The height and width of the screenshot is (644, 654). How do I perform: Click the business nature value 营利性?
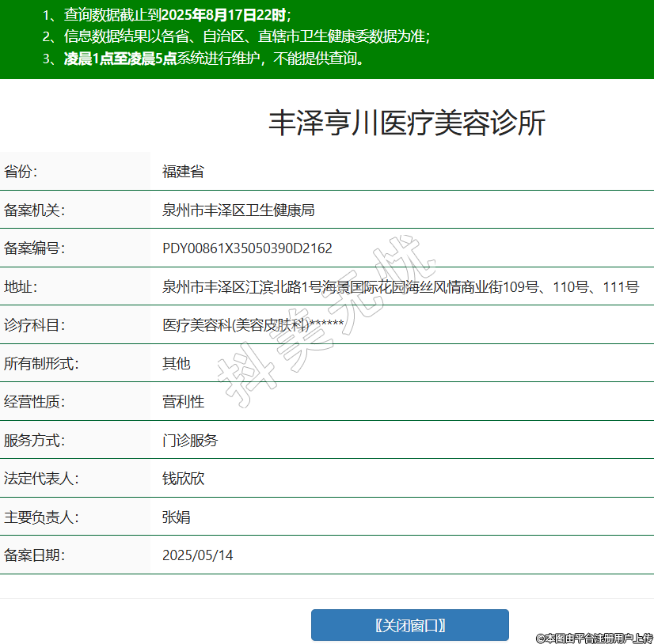(x=183, y=402)
